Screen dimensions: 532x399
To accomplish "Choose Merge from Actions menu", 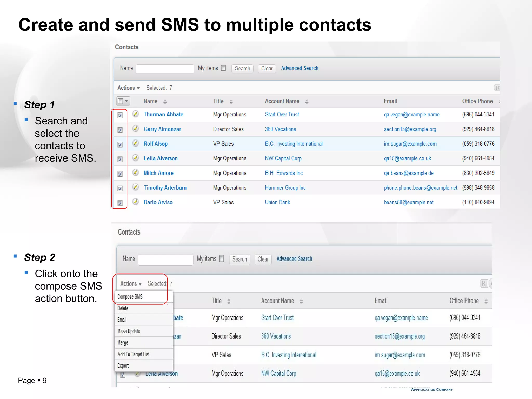I will (144, 343).
